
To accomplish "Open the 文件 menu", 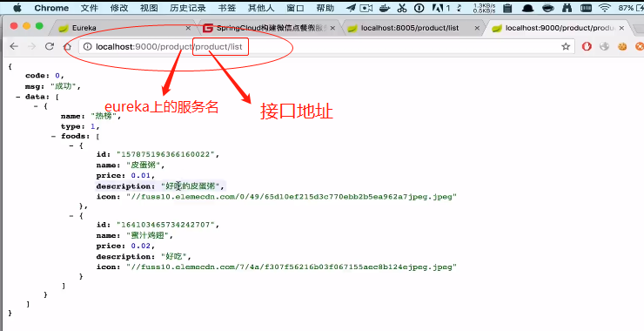I will coord(90,7).
